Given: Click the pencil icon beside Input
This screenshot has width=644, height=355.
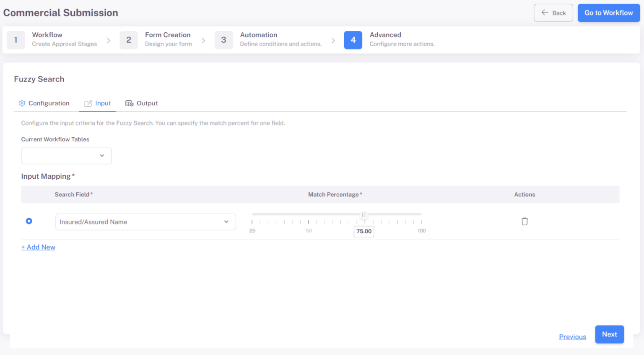Looking at the screenshot, I should [88, 103].
